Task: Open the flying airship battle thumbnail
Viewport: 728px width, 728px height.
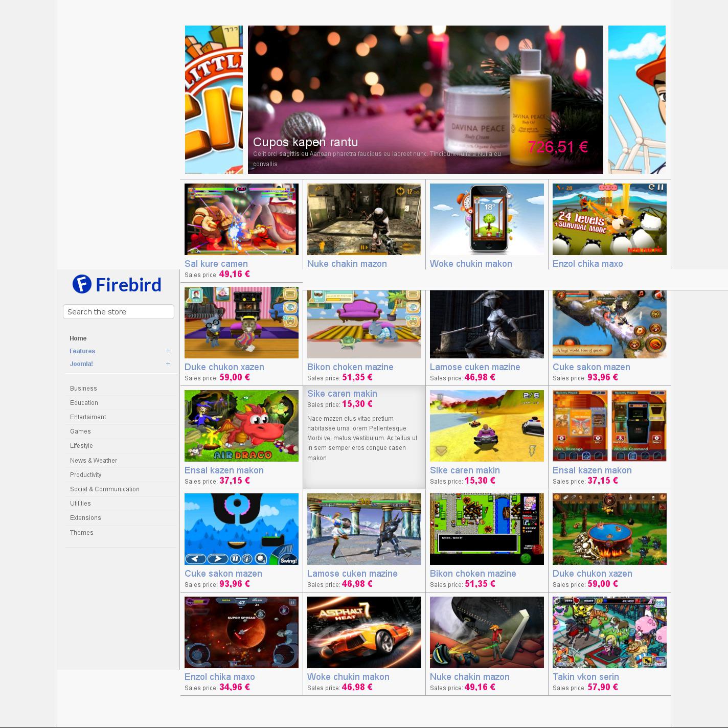Action: (x=609, y=324)
